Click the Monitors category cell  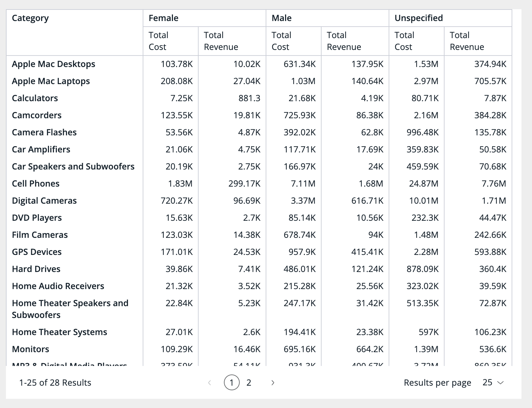[x=31, y=349]
